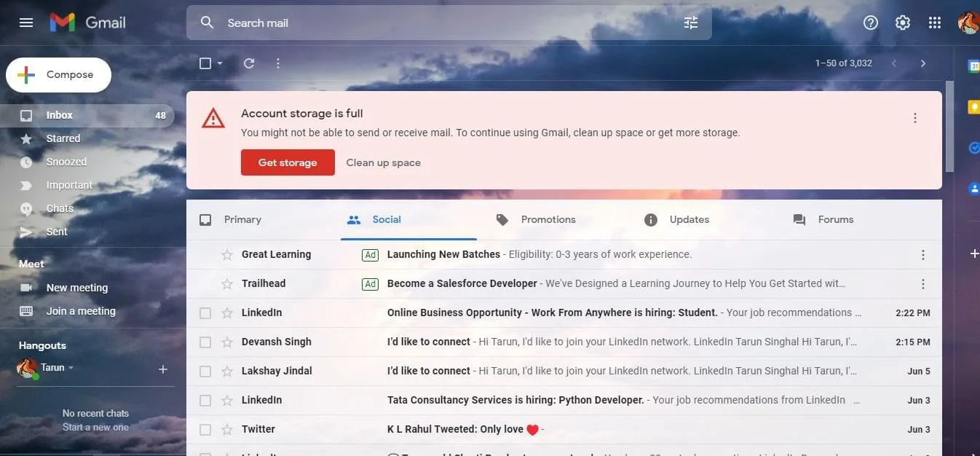Screen dimensions: 980x456
Task: Click the Start a new one link
Action: 95,427
